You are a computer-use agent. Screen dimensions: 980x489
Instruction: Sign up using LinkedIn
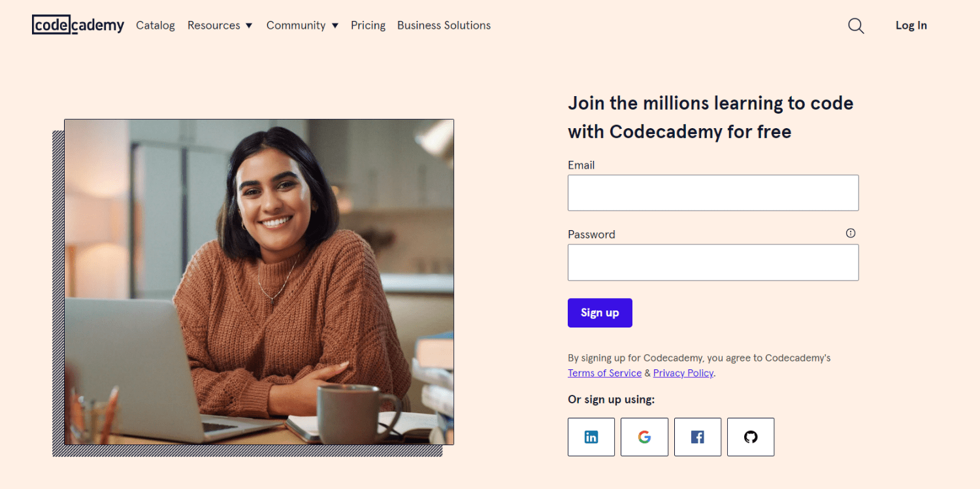pyautogui.click(x=591, y=437)
